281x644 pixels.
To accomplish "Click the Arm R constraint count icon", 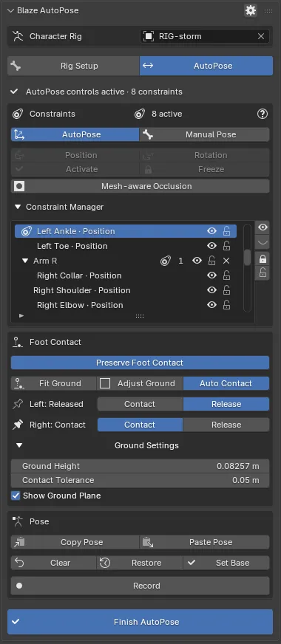I will [166, 261].
